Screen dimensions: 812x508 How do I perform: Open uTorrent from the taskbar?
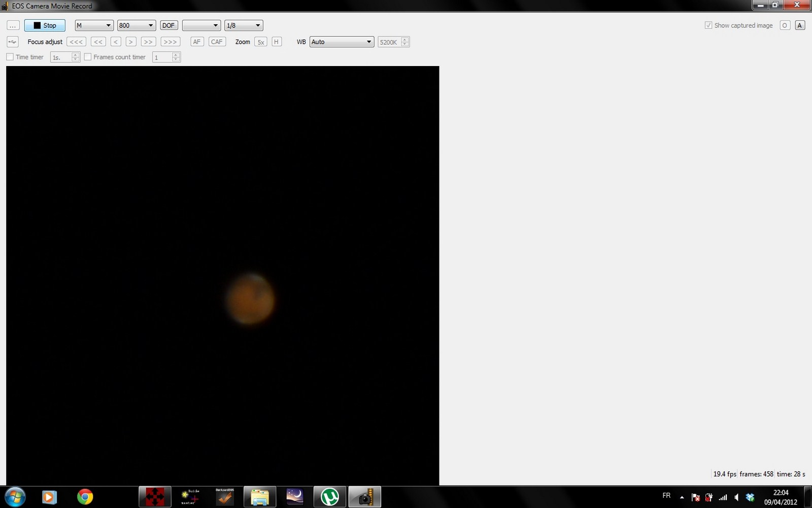(330, 497)
